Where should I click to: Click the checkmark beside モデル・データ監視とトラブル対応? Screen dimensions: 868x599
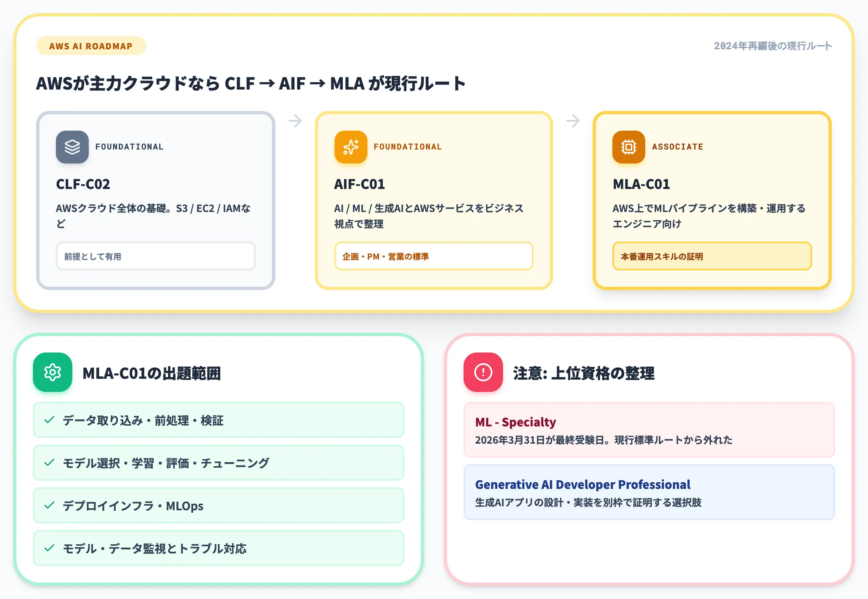[x=49, y=548]
